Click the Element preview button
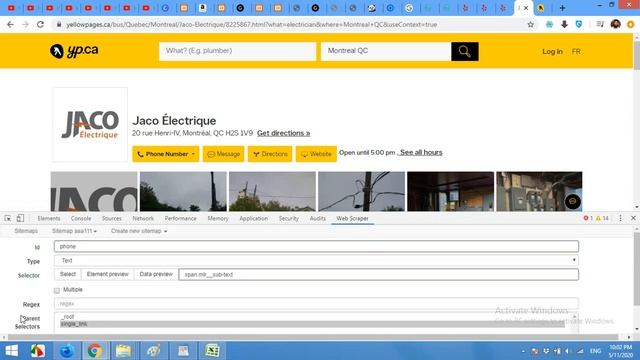Image resolution: width=640 pixels, height=360 pixels. tap(107, 274)
